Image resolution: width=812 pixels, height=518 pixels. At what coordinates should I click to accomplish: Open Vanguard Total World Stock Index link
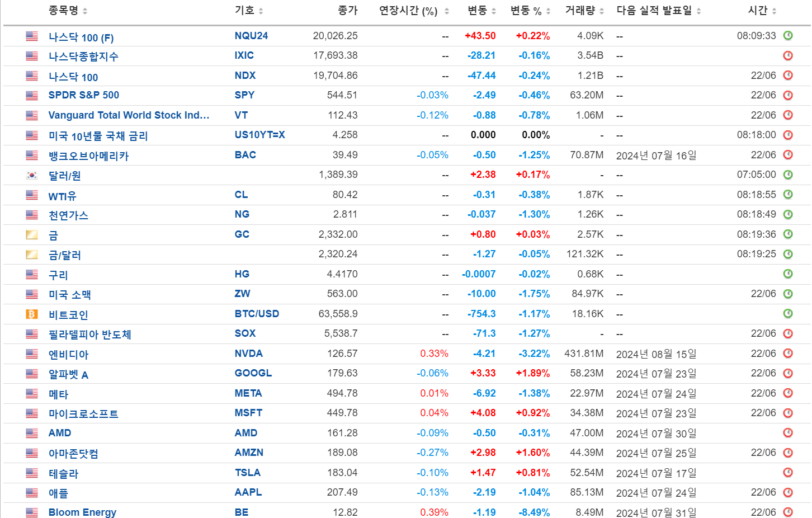129,115
